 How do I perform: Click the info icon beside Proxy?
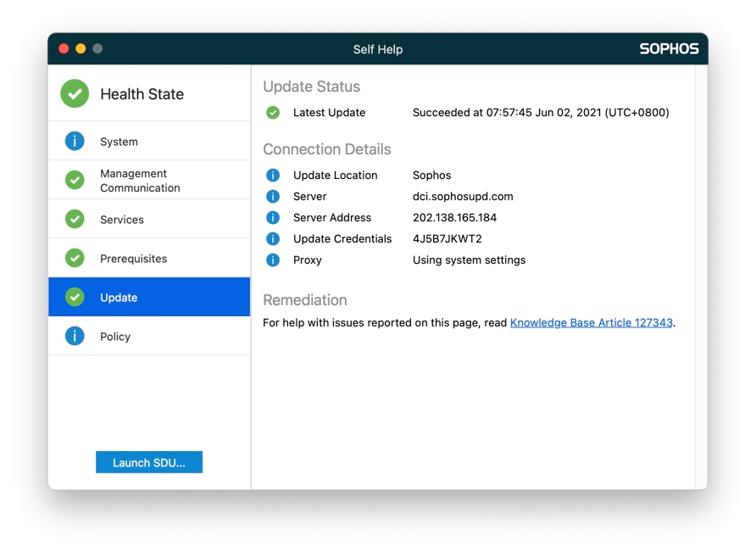tap(272, 260)
